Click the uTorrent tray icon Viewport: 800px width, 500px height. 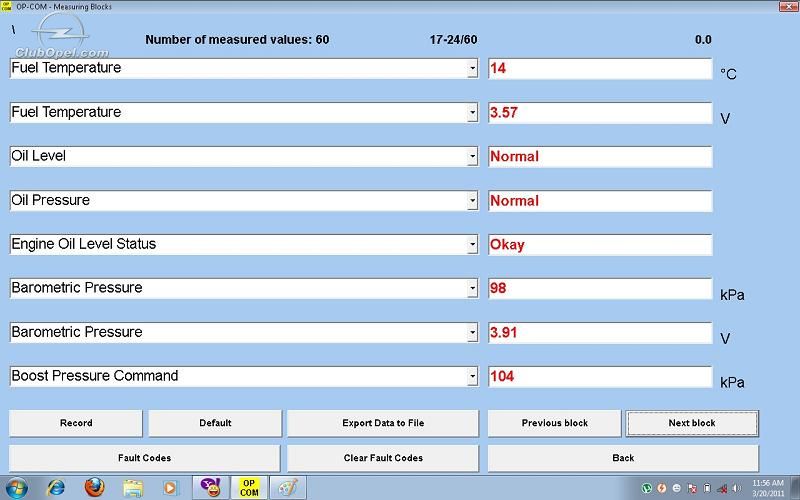(646, 488)
